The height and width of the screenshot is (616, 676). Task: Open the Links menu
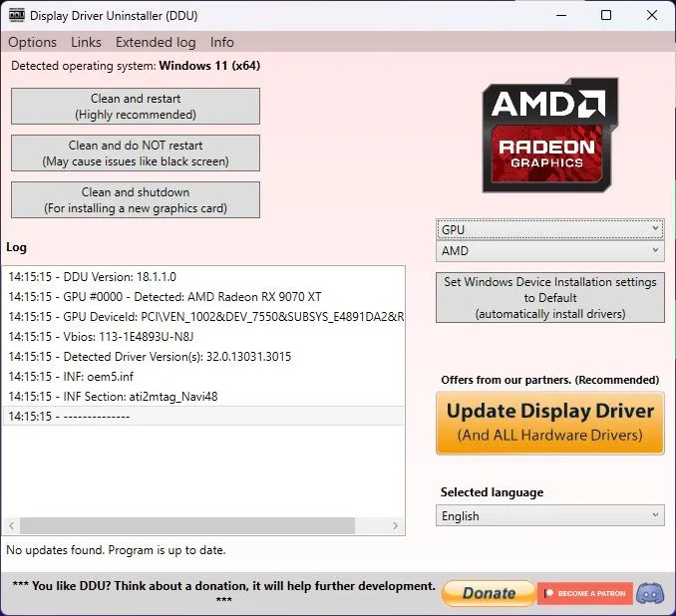pyautogui.click(x=86, y=42)
